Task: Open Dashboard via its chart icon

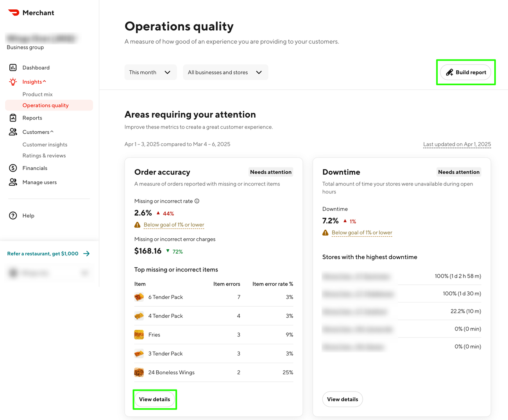Action: 13,68
